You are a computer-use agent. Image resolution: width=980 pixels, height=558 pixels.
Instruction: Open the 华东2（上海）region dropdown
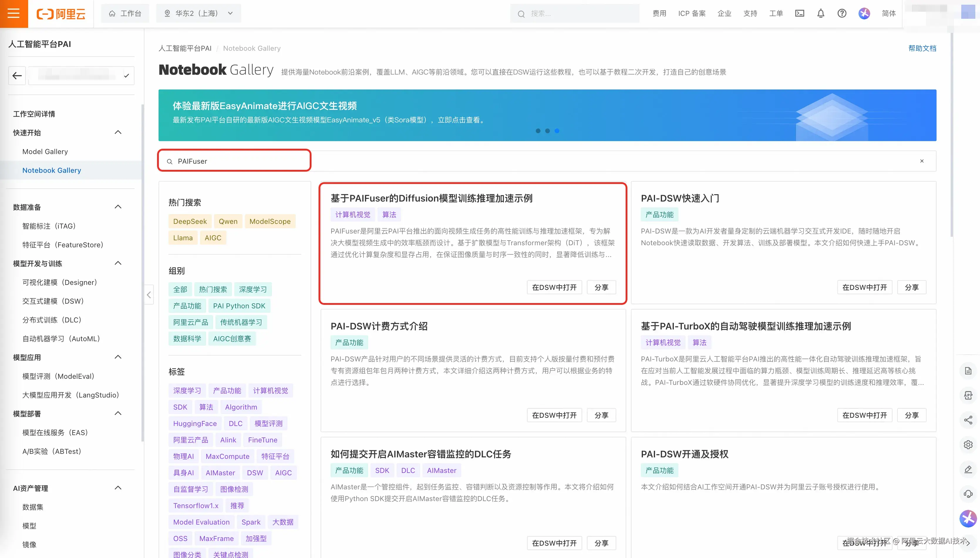[198, 13]
